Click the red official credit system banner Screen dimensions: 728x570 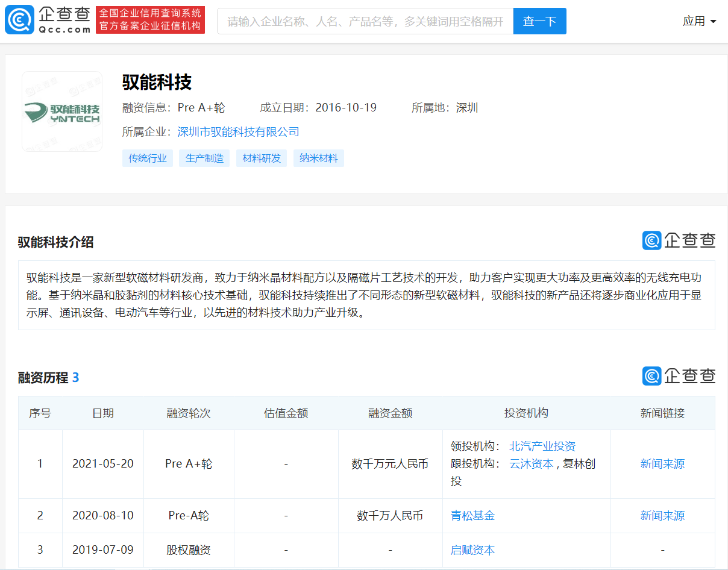[150, 20]
